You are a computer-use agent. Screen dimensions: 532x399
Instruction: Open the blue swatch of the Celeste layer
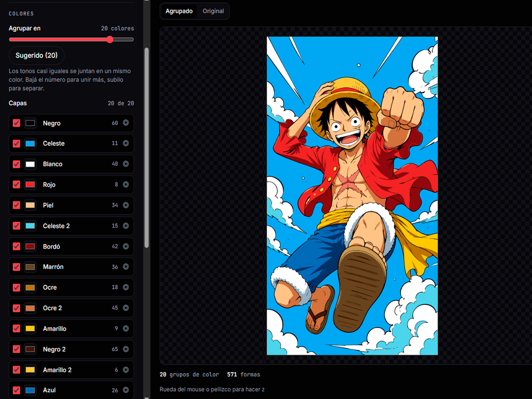(x=30, y=144)
